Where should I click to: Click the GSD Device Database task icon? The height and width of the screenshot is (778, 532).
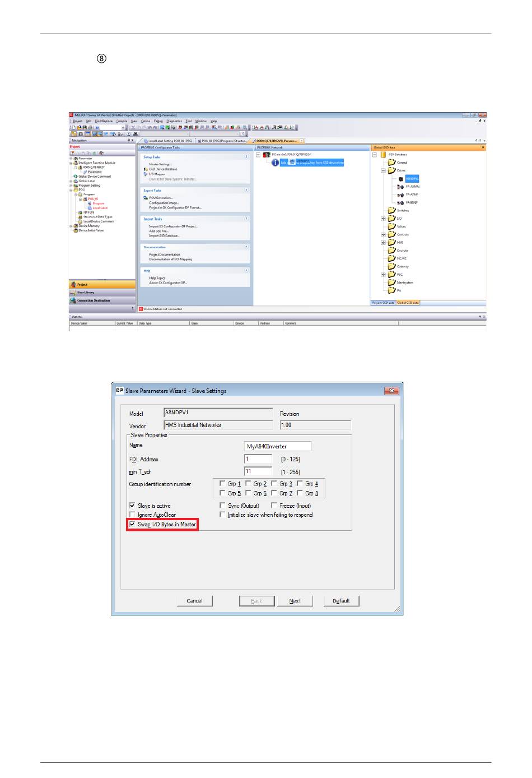coord(146,169)
